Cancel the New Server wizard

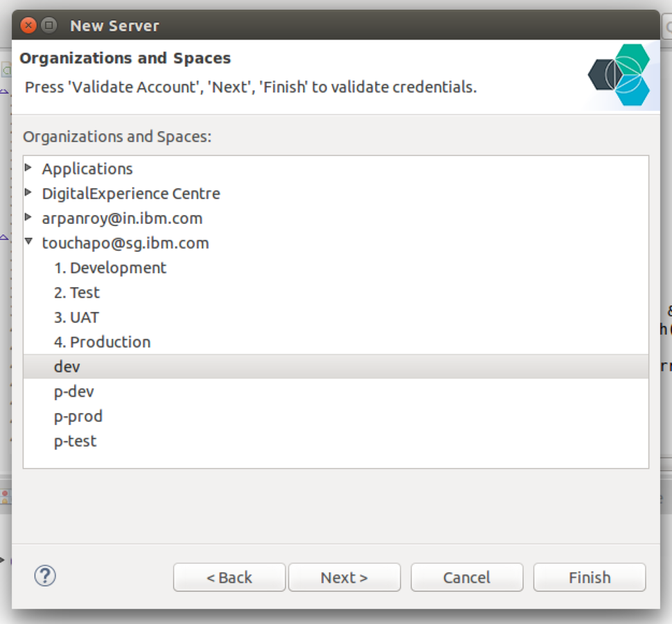(467, 578)
